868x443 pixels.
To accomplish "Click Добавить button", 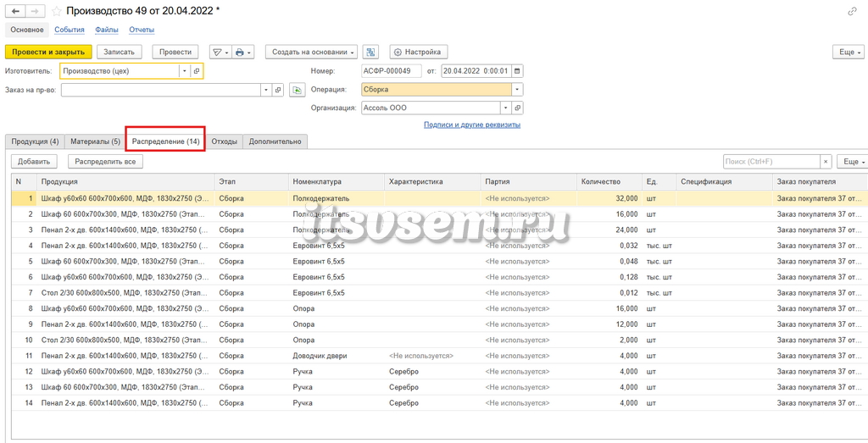I will [x=34, y=162].
